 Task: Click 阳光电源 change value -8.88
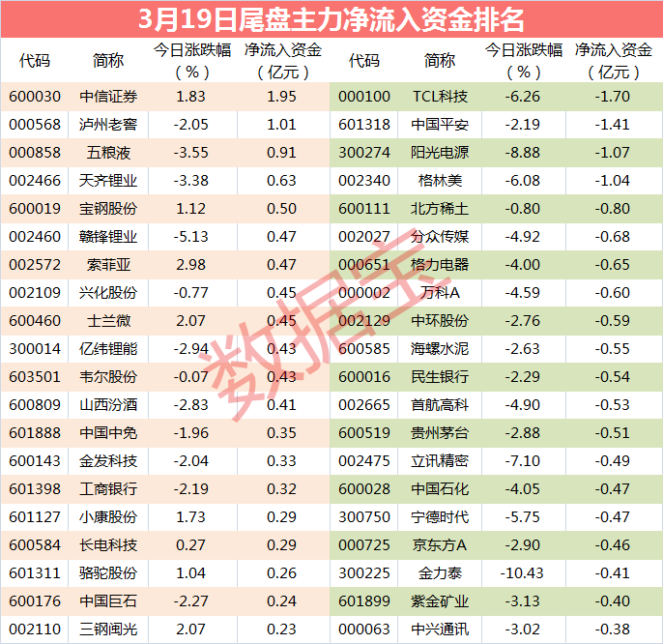click(523, 153)
